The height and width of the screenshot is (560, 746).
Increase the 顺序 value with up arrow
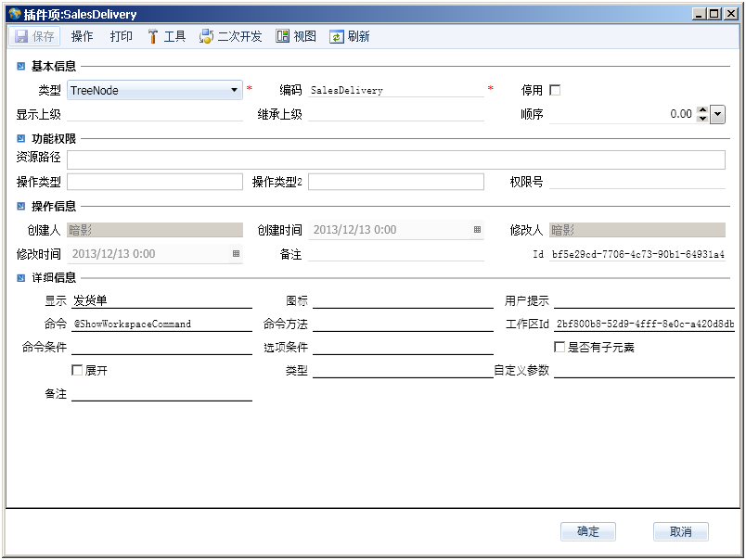point(702,109)
